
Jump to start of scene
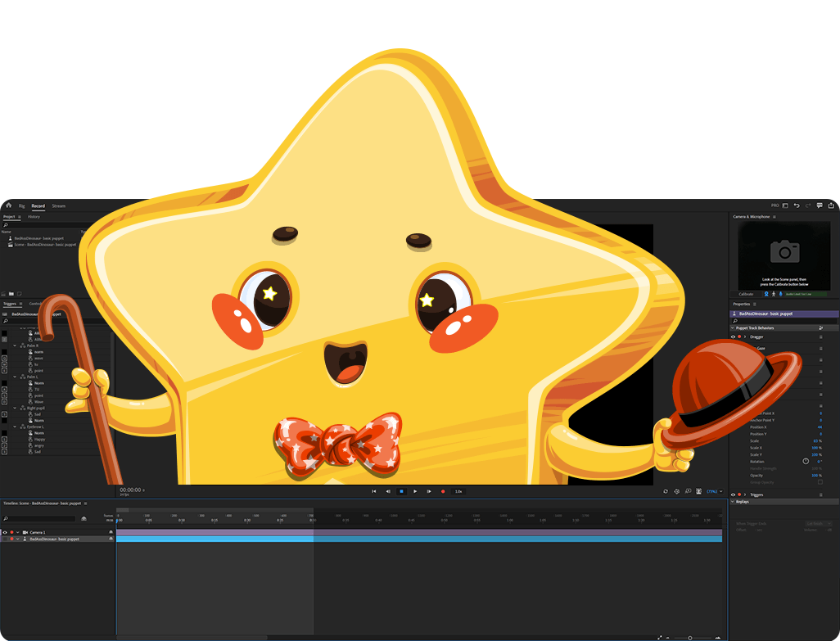tap(374, 491)
